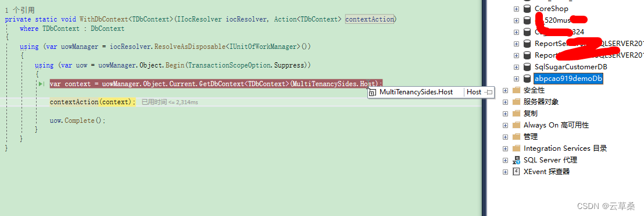Click the contextAction(context) call statement

click(92, 102)
